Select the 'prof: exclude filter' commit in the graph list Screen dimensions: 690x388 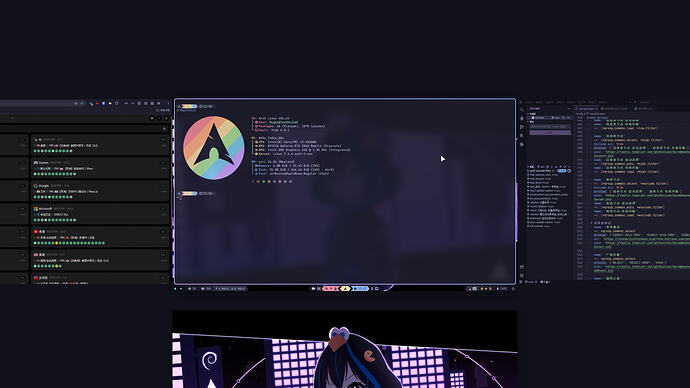549,171
